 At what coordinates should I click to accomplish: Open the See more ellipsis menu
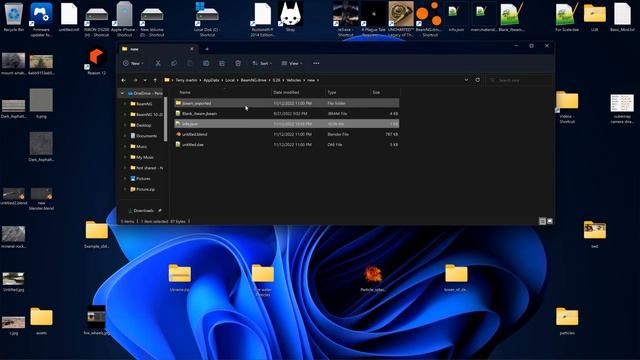click(316, 63)
